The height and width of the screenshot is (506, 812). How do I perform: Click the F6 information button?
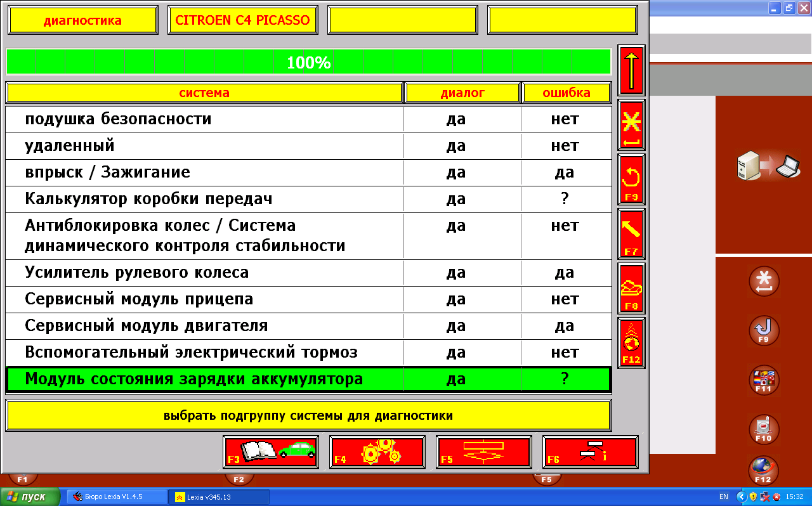click(591, 452)
